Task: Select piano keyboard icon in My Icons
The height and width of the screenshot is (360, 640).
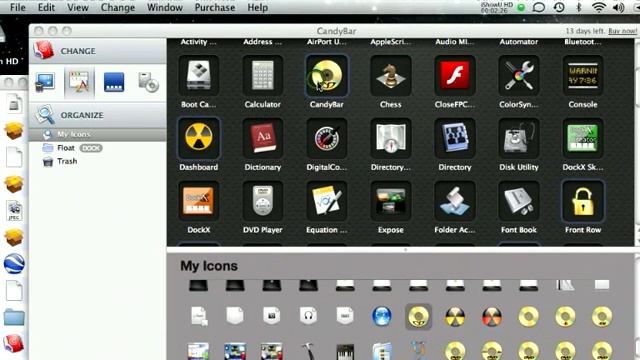Action: tap(345, 351)
